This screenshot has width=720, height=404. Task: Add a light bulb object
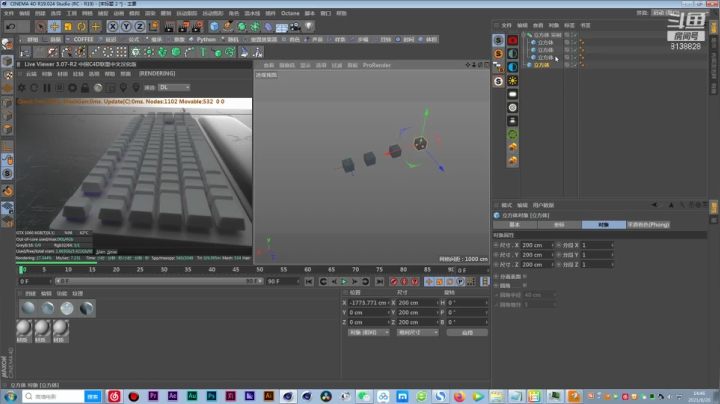[309, 27]
